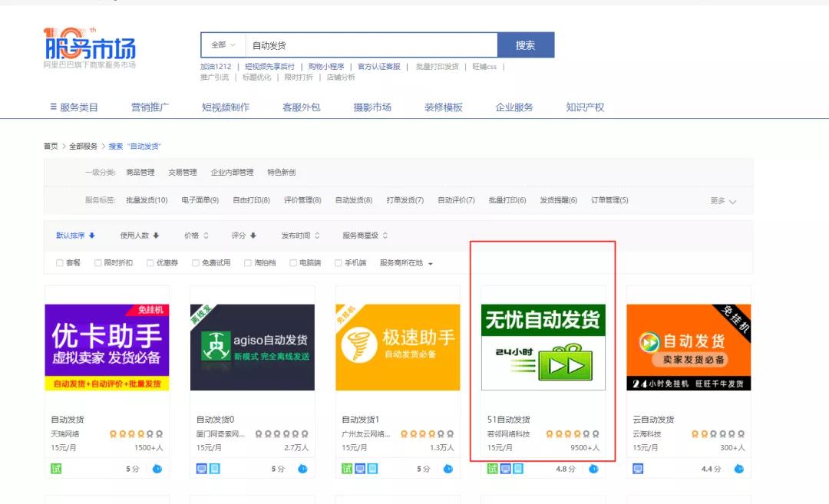Click the star rating of 广州友云网络

pos(427,434)
